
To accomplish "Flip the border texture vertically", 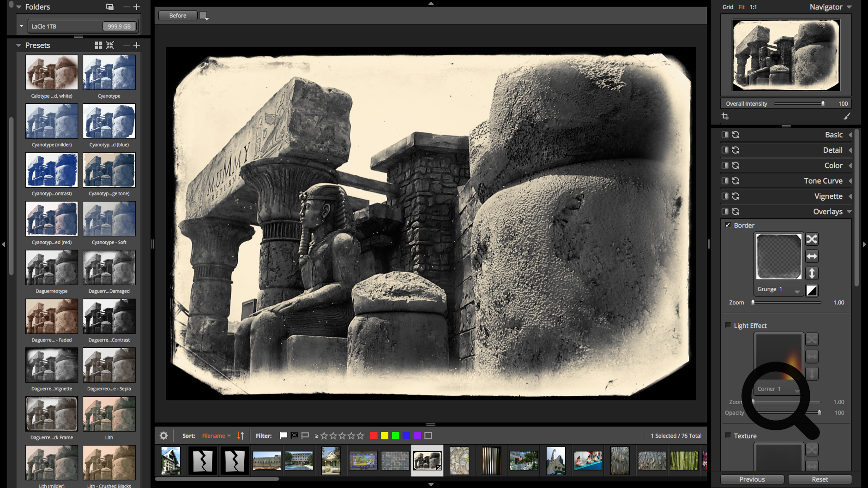I will [812, 273].
